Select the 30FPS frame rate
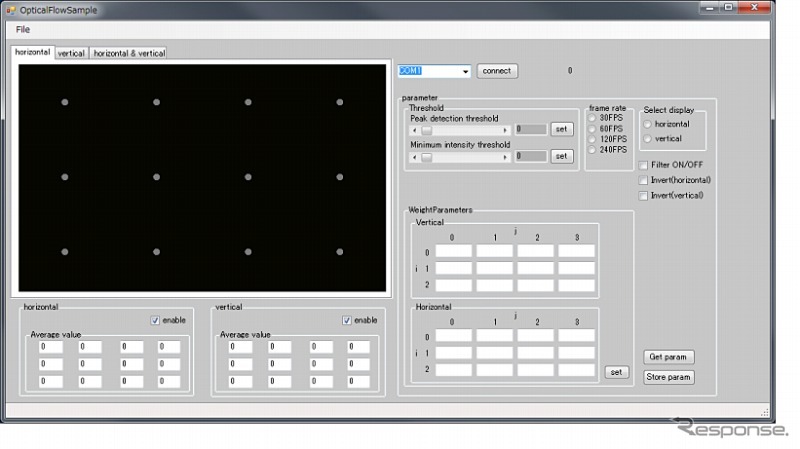 (x=592, y=118)
